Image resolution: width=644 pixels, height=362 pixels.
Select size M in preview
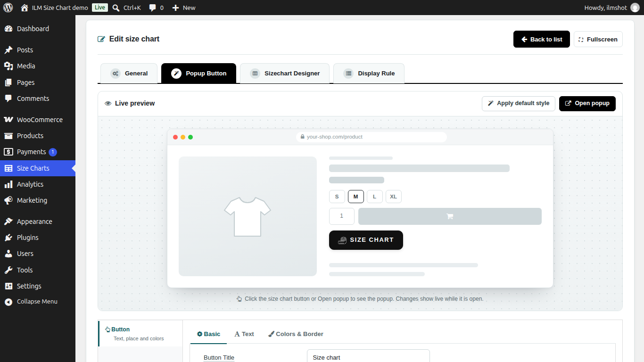tap(356, 197)
